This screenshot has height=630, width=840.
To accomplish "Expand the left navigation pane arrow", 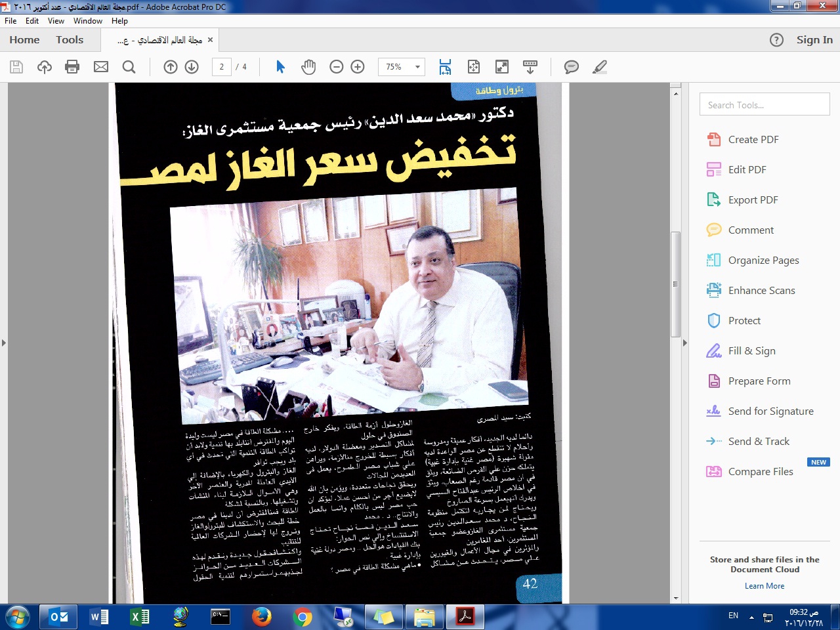I will tap(3, 343).
